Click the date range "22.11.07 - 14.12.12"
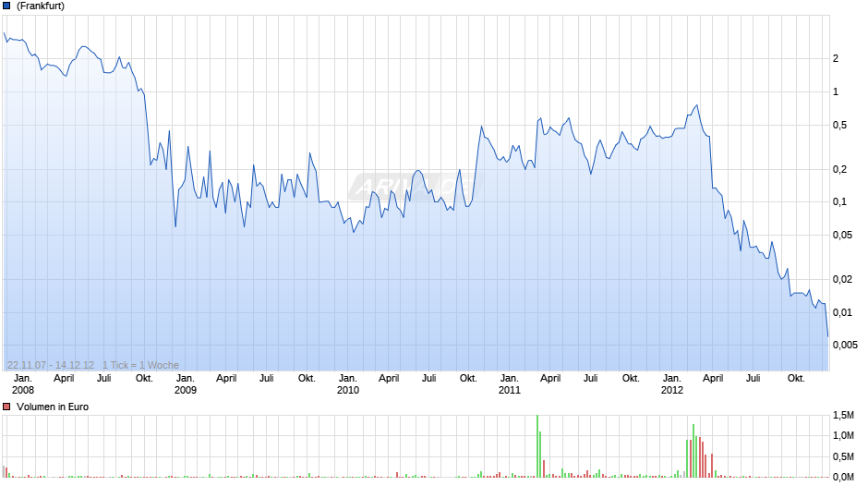 pyautogui.click(x=51, y=365)
